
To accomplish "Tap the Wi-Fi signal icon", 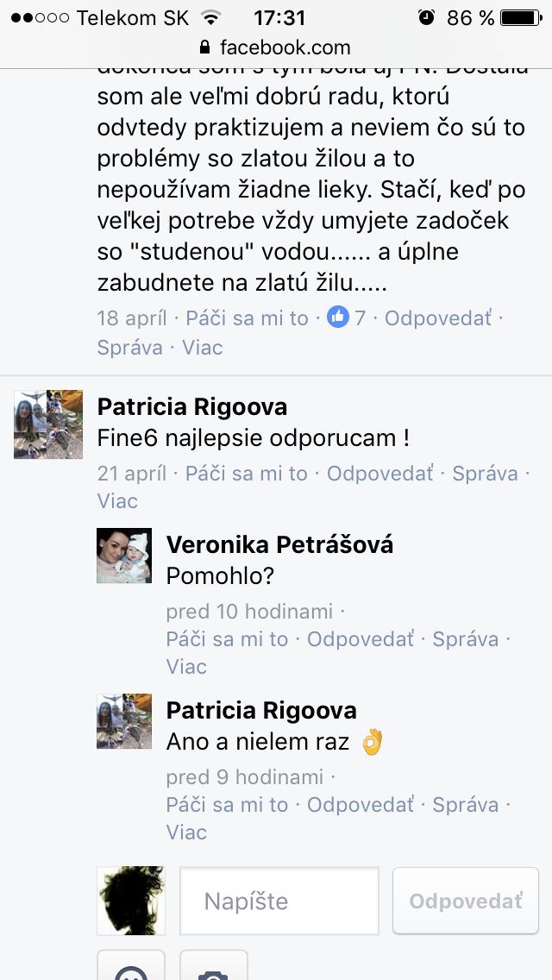I will coord(212,18).
